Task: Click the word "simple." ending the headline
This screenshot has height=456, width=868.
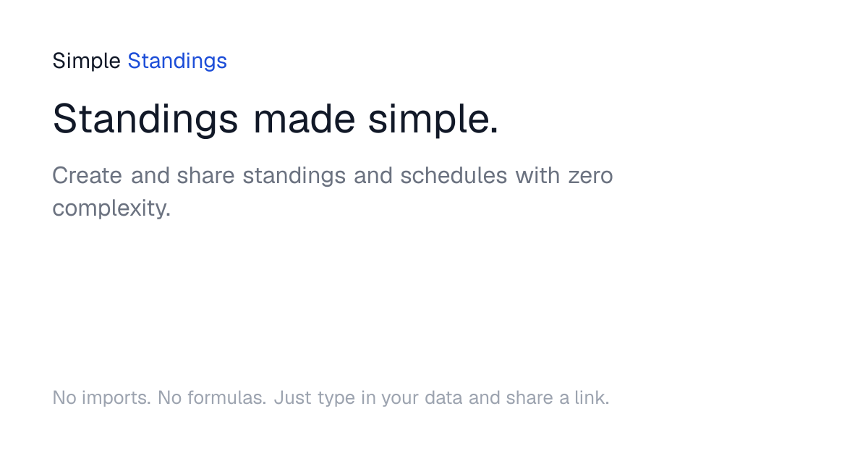Action: [434, 119]
